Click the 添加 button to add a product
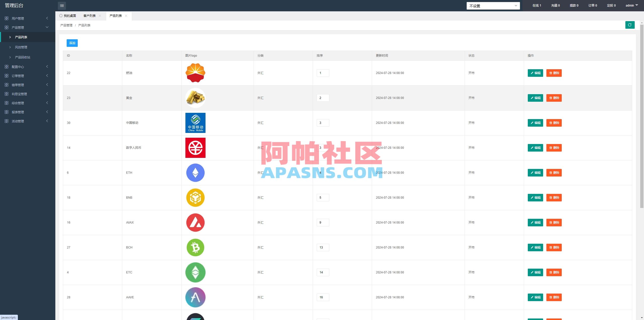This screenshot has width=644, height=320. coord(72,43)
